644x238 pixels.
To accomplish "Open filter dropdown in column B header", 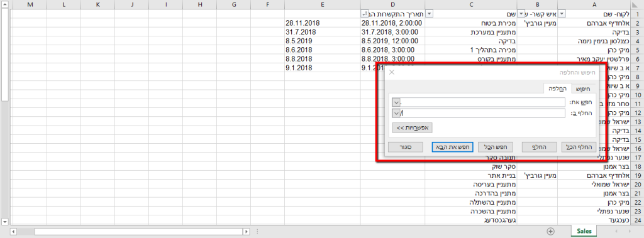I will 521,14.
